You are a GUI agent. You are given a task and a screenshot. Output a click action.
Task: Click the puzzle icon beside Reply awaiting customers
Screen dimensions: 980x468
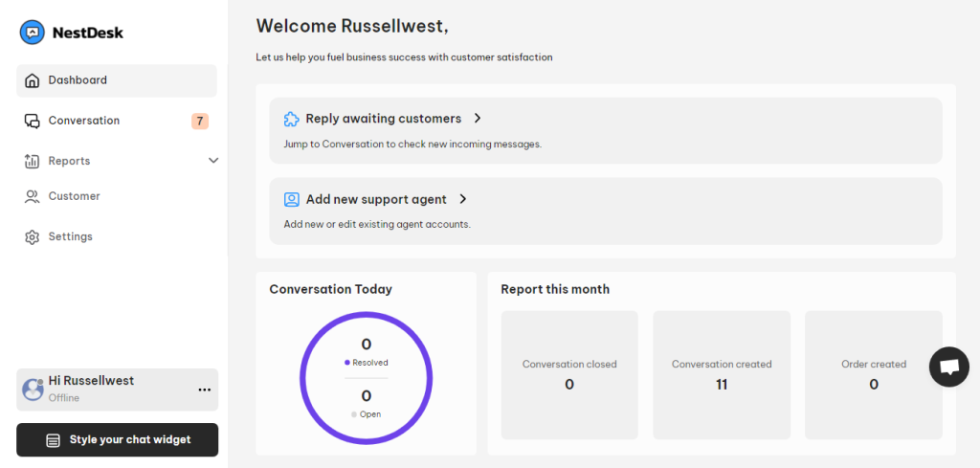coord(291,119)
